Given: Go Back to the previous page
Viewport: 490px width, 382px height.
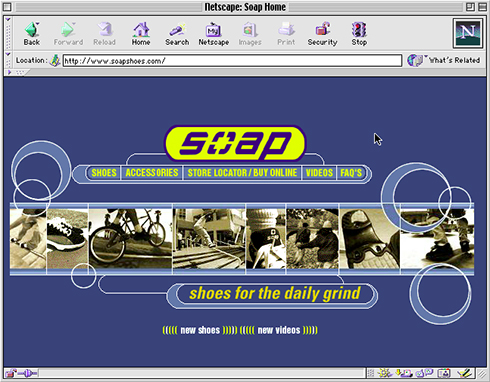Looking at the screenshot, I should [32, 34].
